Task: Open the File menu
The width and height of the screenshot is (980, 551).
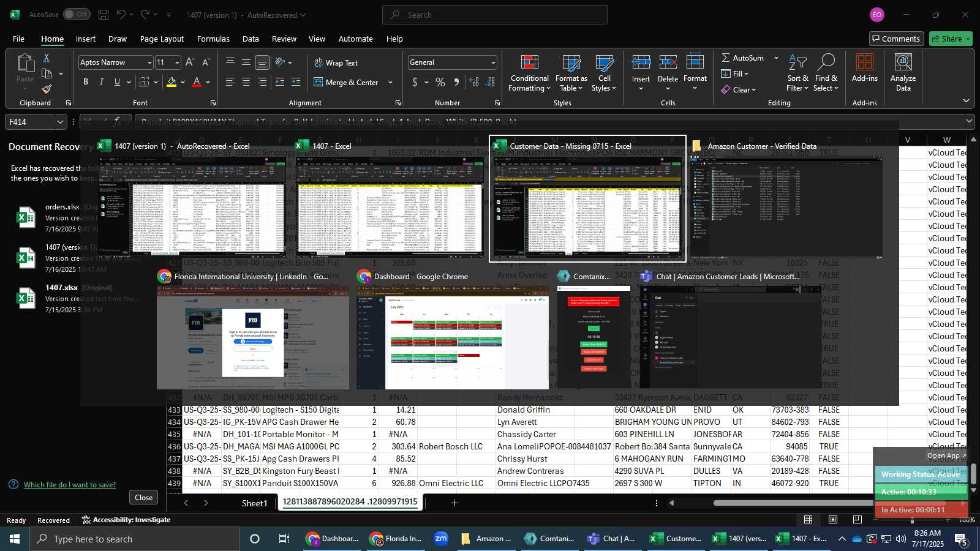Action: [x=19, y=39]
